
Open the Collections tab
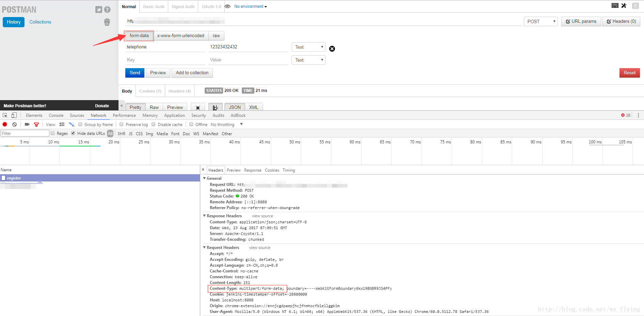(40, 22)
